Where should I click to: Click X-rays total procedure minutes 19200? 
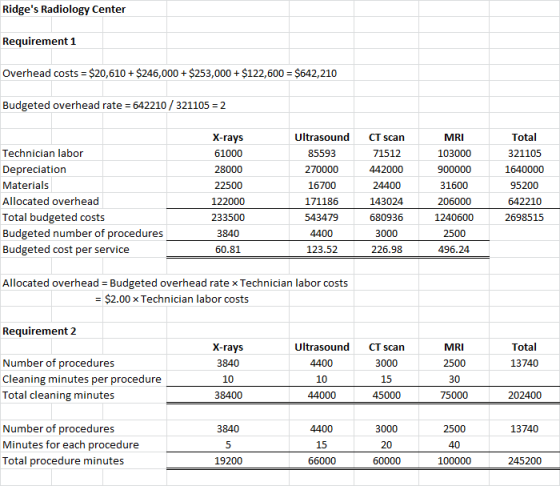click(228, 461)
